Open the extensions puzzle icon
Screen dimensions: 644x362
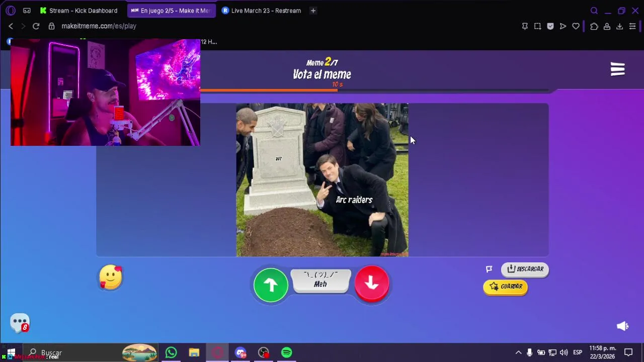click(594, 26)
